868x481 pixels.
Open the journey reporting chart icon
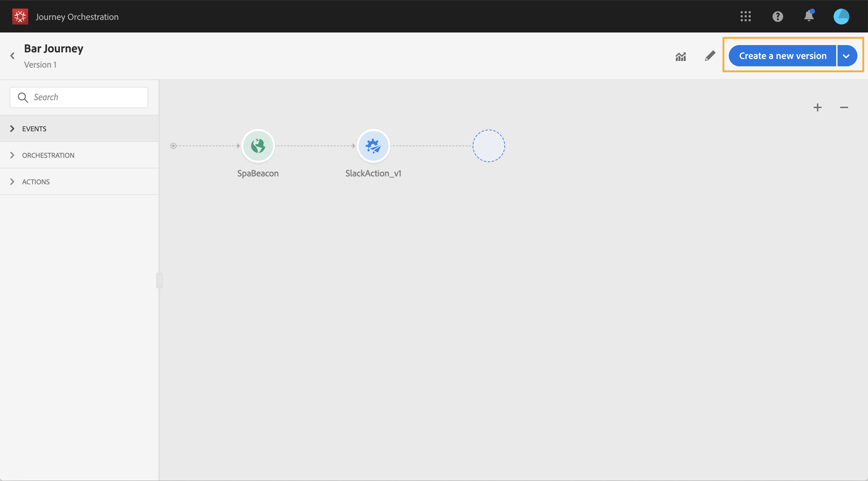tap(680, 56)
